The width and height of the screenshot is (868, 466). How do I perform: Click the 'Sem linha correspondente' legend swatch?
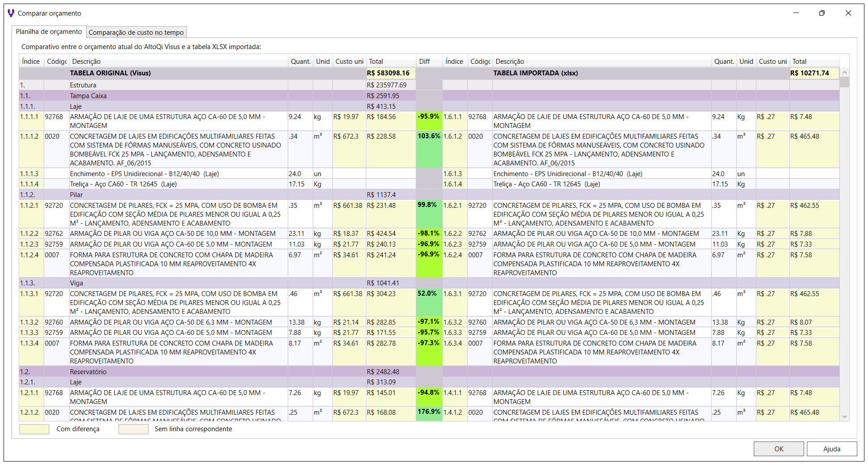click(x=133, y=429)
